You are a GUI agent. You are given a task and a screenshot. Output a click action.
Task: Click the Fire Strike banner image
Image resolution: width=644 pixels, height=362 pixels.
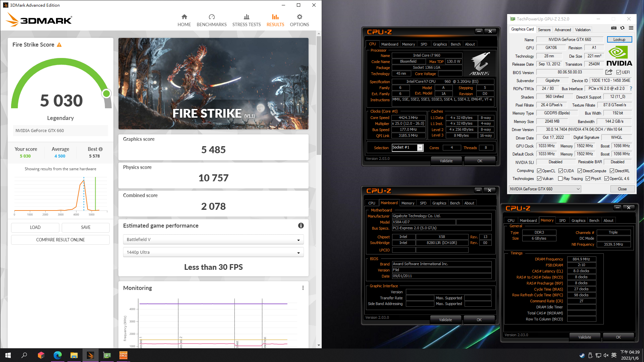click(213, 83)
